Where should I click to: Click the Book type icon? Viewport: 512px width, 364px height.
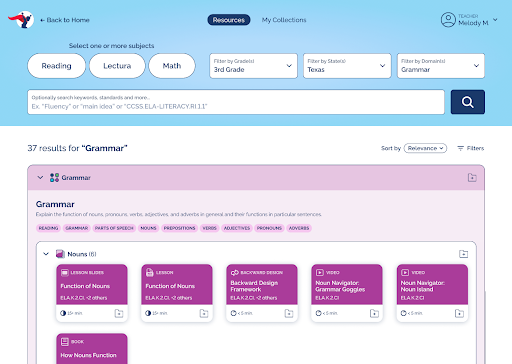pos(65,342)
